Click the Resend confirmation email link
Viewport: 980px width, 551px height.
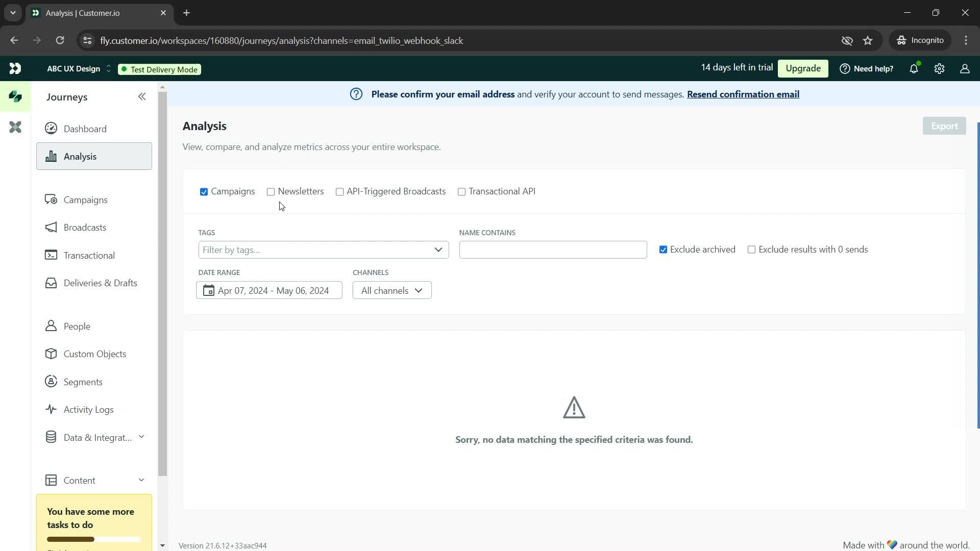coord(743,94)
